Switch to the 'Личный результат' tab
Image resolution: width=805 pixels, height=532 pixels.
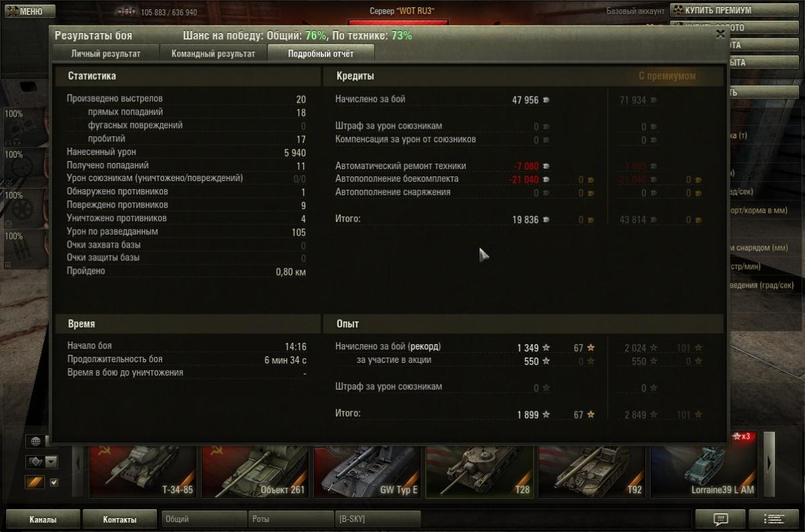(106, 53)
